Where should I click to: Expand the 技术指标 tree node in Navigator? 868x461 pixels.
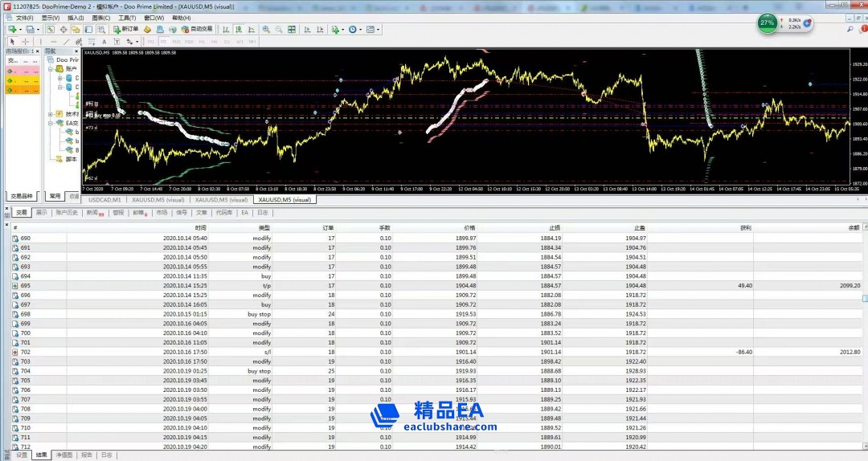click(x=50, y=114)
